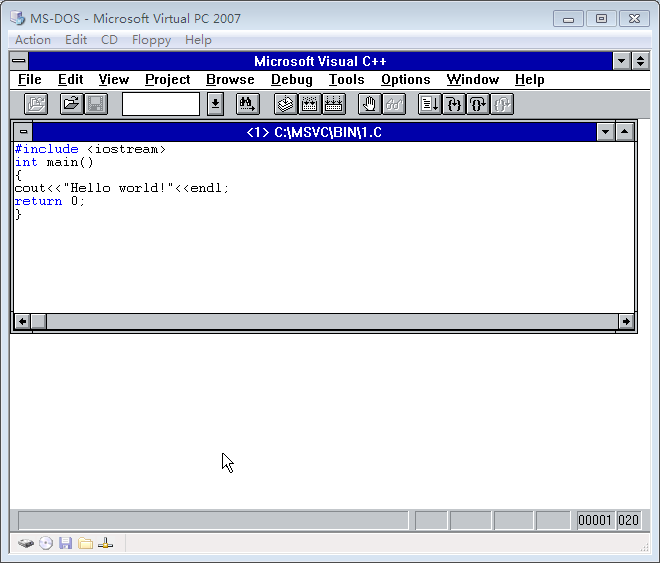Click the horizontal scrollbar left arrow
The height and width of the screenshot is (563, 660).
click(x=22, y=321)
